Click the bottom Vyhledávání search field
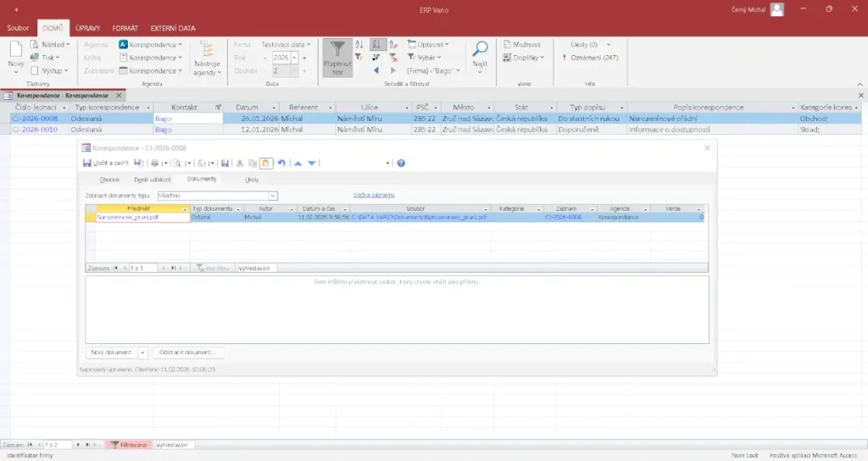The image size is (868, 461). [174, 444]
